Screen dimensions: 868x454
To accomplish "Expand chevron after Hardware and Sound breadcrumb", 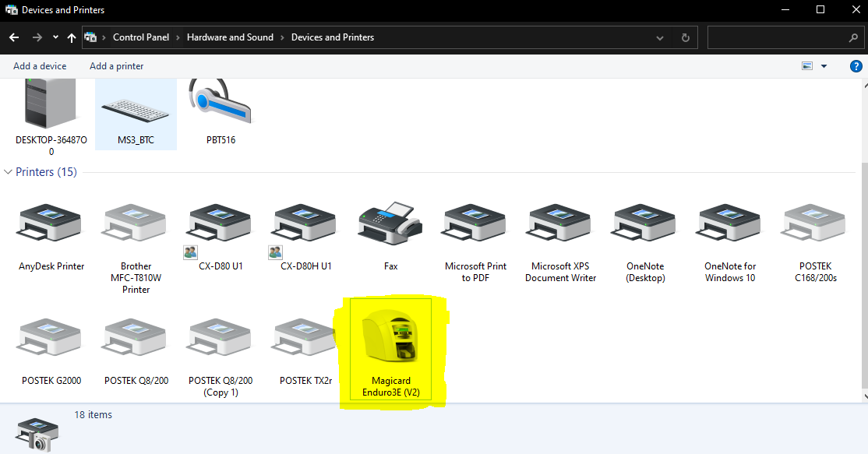I will point(282,37).
